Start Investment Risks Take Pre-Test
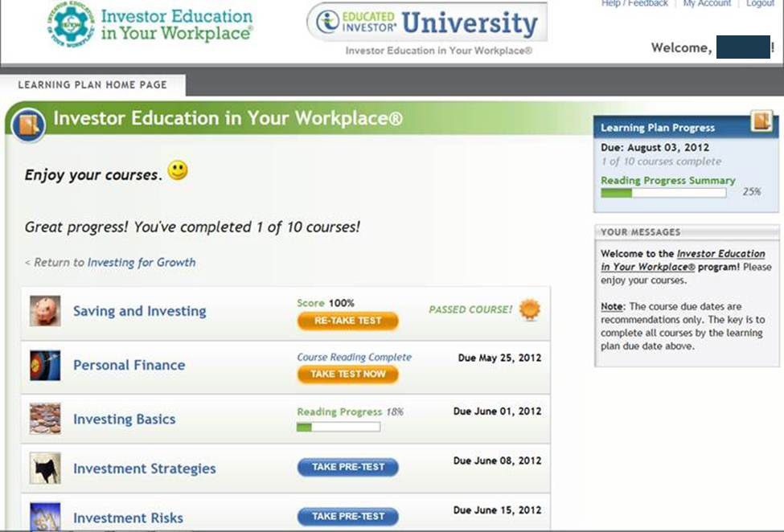The width and height of the screenshot is (784, 532). click(x=347, y=516)
